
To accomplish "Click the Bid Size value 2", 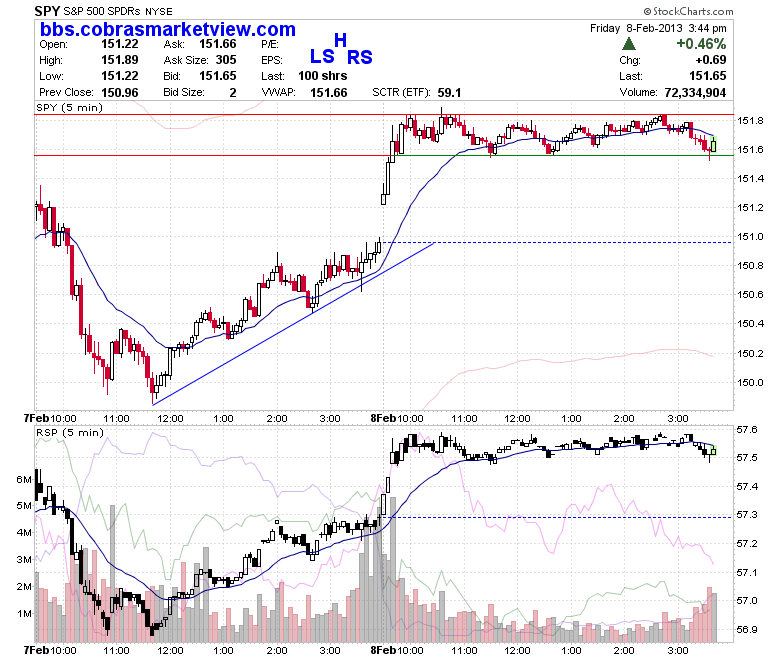I will coord(233,93).
